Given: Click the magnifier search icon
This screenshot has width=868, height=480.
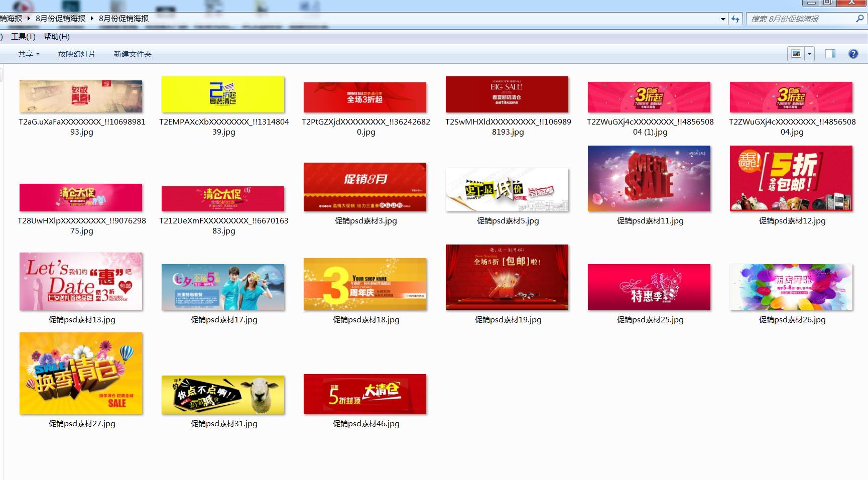Looking at the screenshot, I should pyautogui.click(x=860, y=19).
